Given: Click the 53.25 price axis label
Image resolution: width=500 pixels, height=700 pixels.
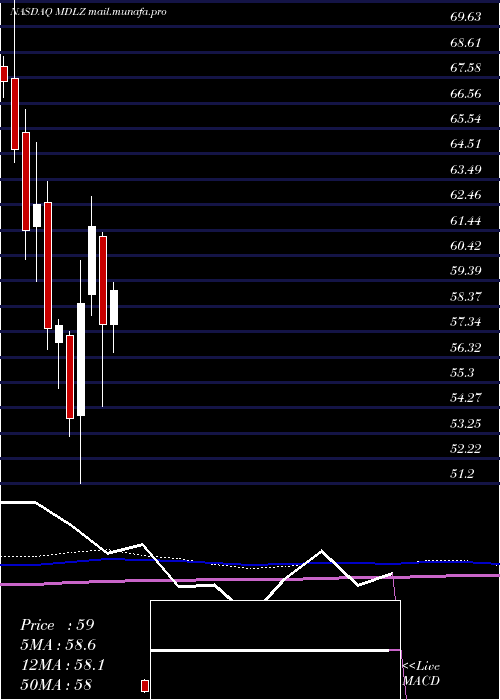Looking at the screenshot, I should (466, 423).
